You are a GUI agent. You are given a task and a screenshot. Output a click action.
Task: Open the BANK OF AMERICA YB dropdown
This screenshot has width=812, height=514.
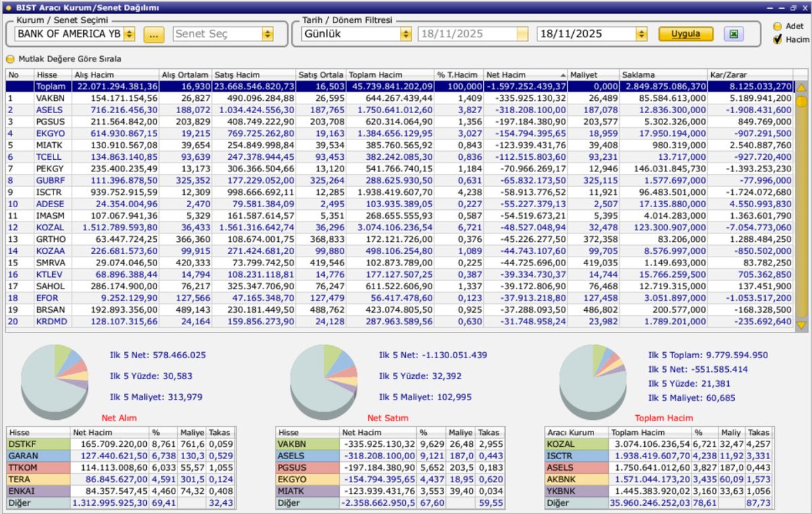[x=129, y=34]
